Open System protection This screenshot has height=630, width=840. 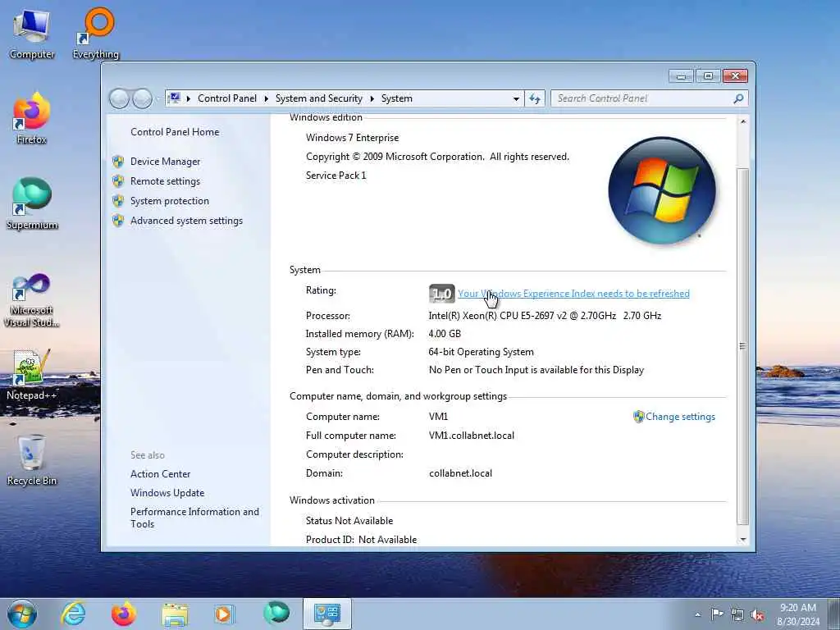click(x=169, y=201)
